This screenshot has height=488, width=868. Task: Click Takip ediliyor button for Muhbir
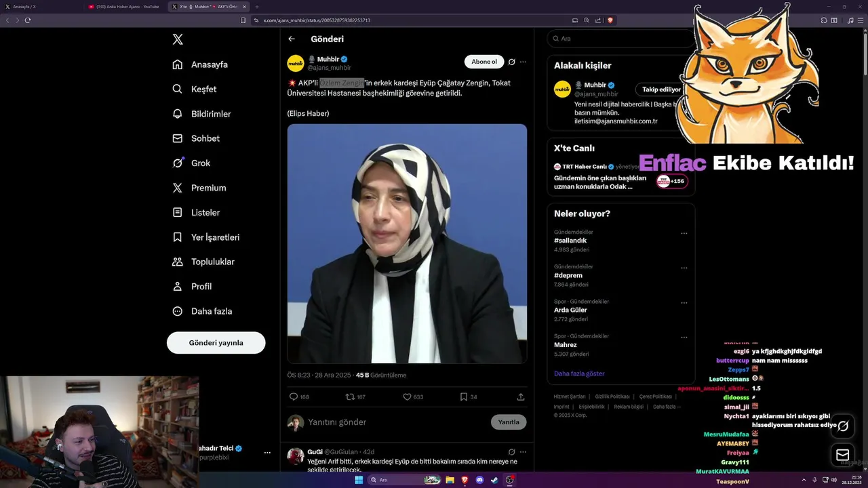[661, 89]
